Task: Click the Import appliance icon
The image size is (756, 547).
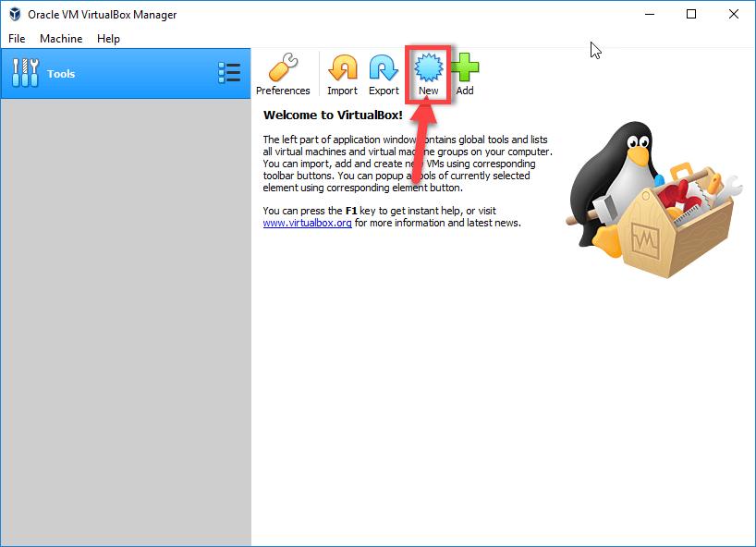Action: [342, 69]
